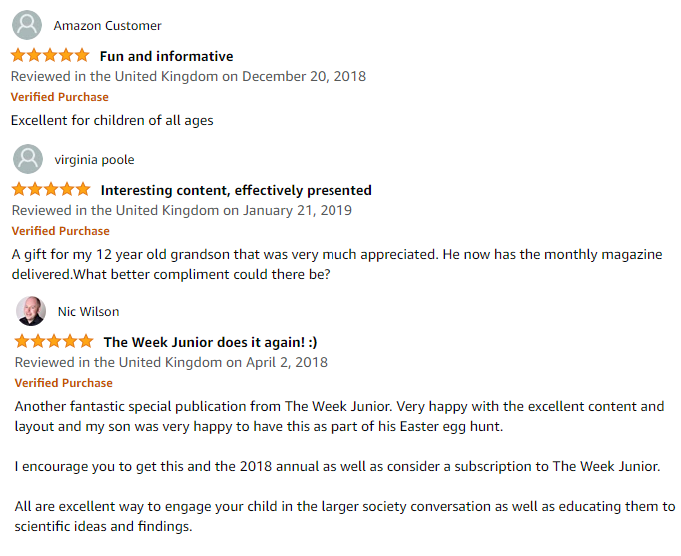Click the paragraph about 2018 annual subscription
681x556 pixels.
tap(337, 467)
